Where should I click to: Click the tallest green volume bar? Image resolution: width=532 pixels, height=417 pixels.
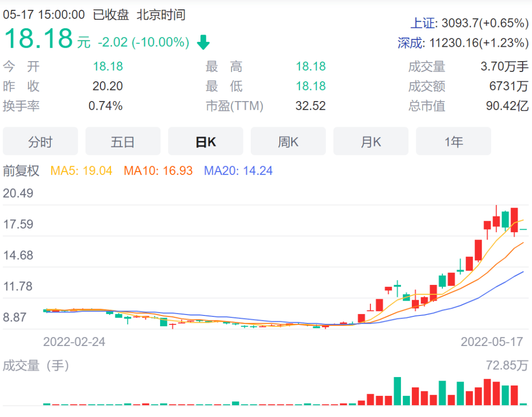click(x=398, y=391)
